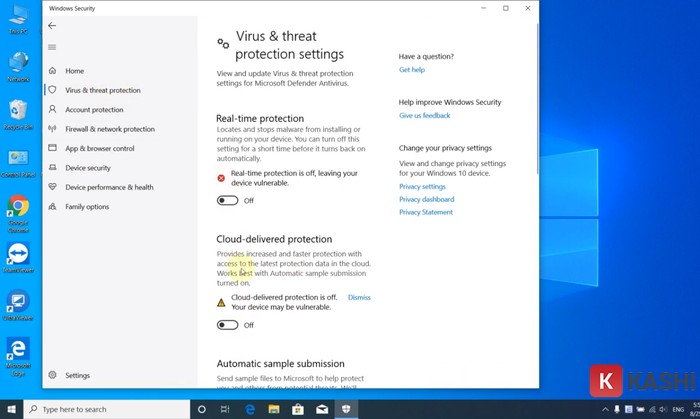Click the ENG language indicator
Viewport: 700px width, 419px height.
(x=678, y=409)
